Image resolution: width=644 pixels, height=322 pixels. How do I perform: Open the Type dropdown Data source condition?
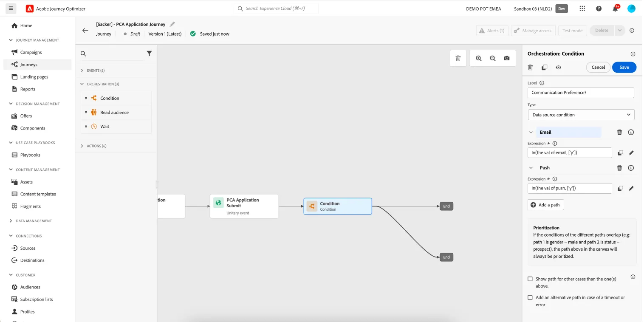click(x=581, y=115)
